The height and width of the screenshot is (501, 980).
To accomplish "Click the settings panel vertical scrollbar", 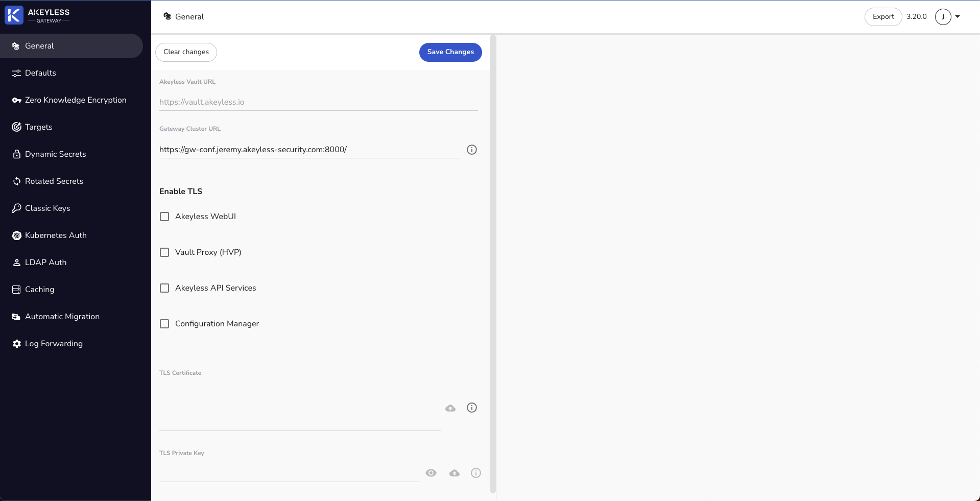I will pyautogui.click(x=493, y=264).
